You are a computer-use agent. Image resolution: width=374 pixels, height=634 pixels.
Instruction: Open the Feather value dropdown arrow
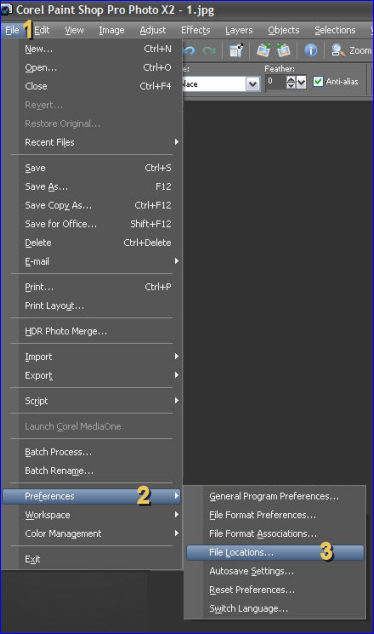click(x=301, y=82)
